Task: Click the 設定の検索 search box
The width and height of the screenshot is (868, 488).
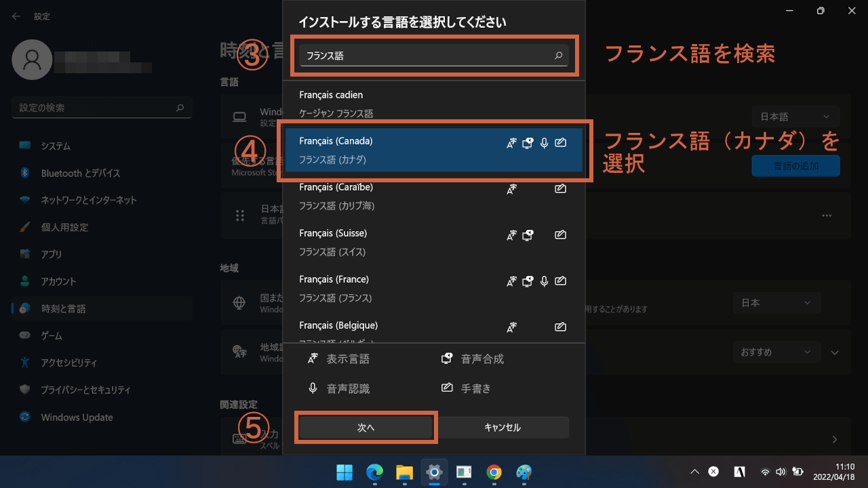Action: (102, 108)
